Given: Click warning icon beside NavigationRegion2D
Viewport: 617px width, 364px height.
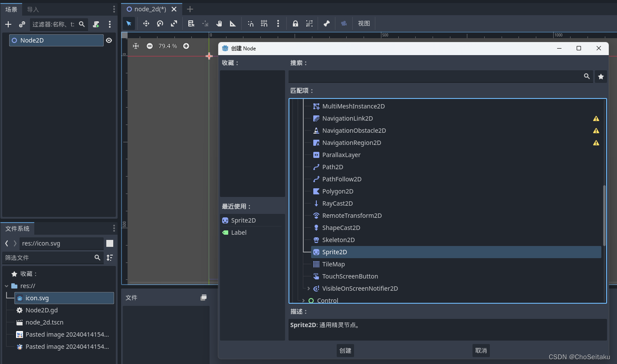Looking at the screenshot, I should pos(596,143).
